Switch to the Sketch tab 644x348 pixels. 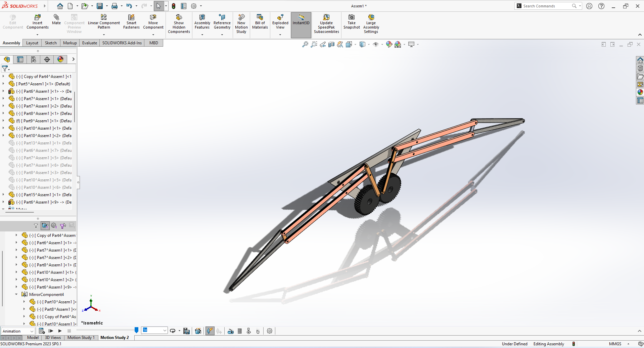pyautogui.click(x=51, y=43)
